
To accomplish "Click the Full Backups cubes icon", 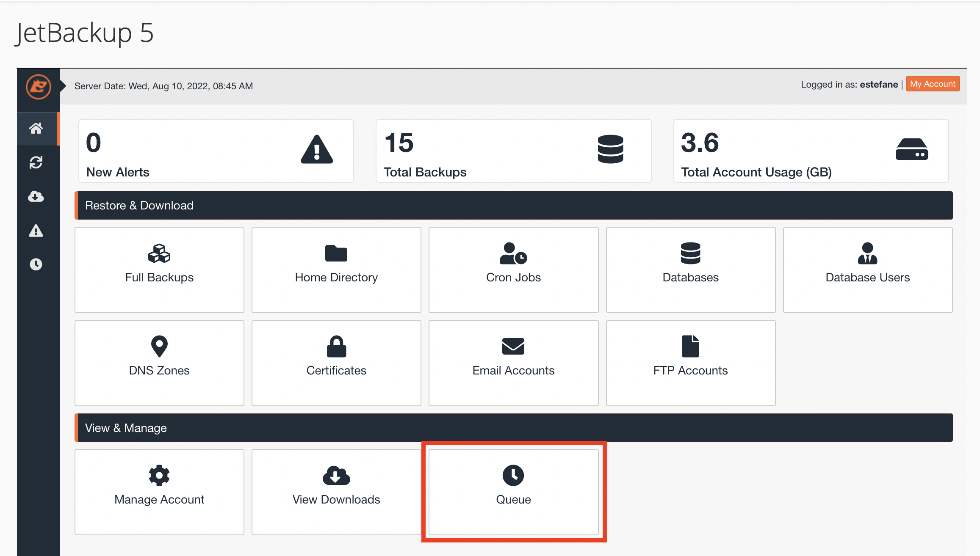I will click(x=159, y=253).
